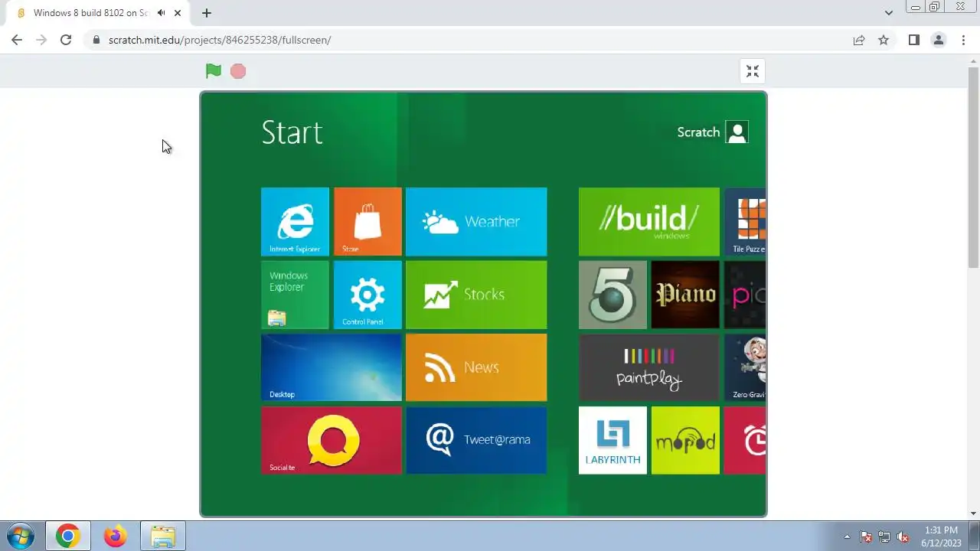Viewport: 980px width, 551px height.
Task: Mute the tab audio speaker icon
Action: 161,13
